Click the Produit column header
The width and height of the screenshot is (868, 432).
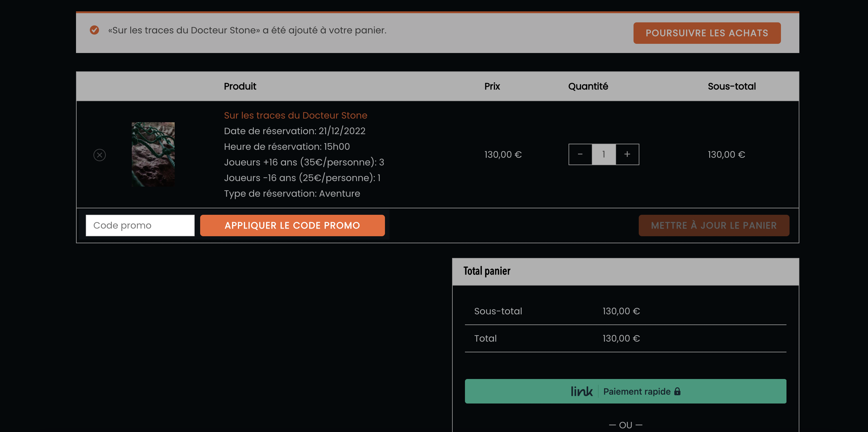pyautogui.click(x=240, y=86)
